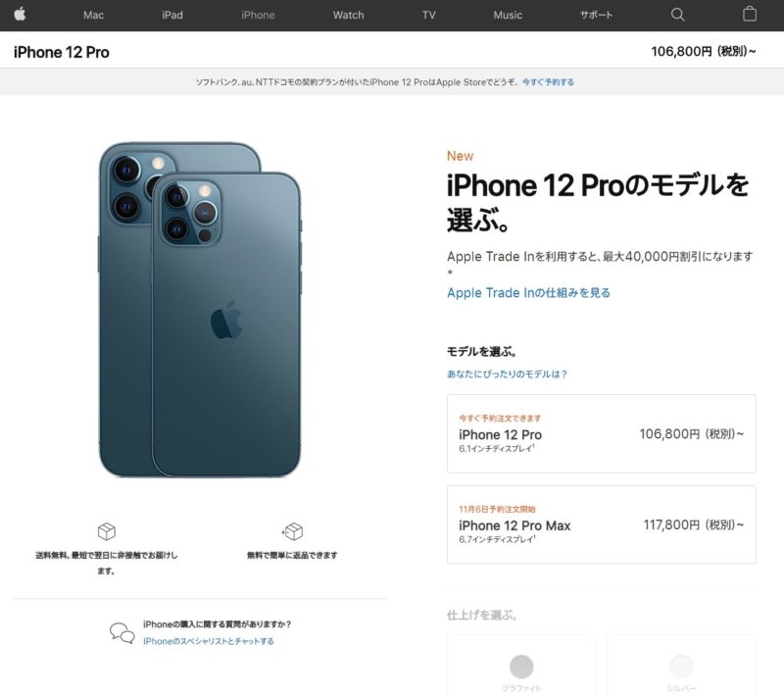Click the free shipping box icon
Image resolution: width=784 pixels, height=696 pixels.
click(x=107, y=531)
